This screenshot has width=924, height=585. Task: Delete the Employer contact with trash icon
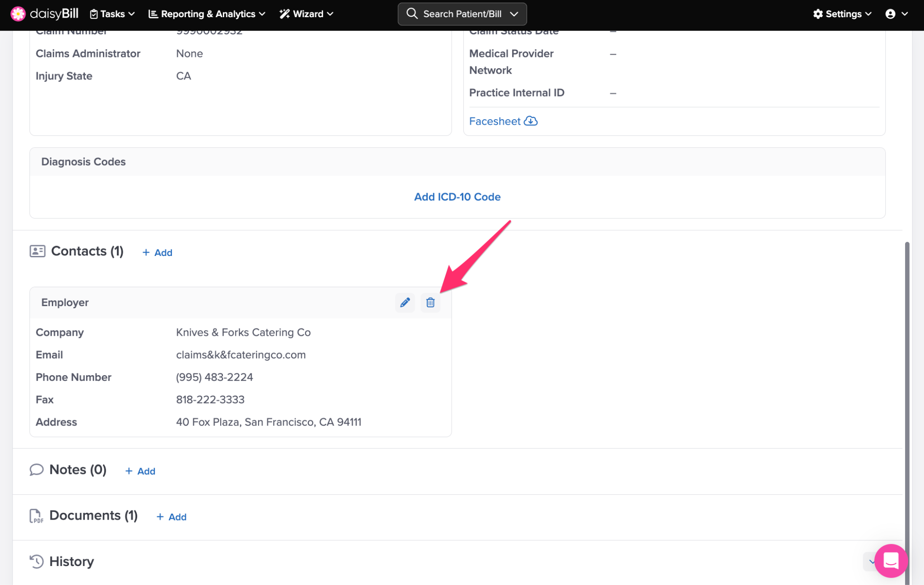430,302
